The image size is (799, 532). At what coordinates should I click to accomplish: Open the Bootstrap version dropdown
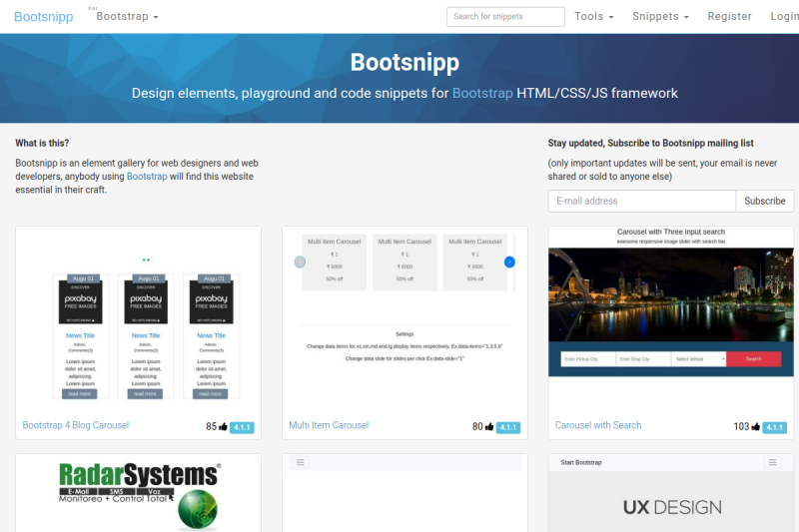pos(127,16)
